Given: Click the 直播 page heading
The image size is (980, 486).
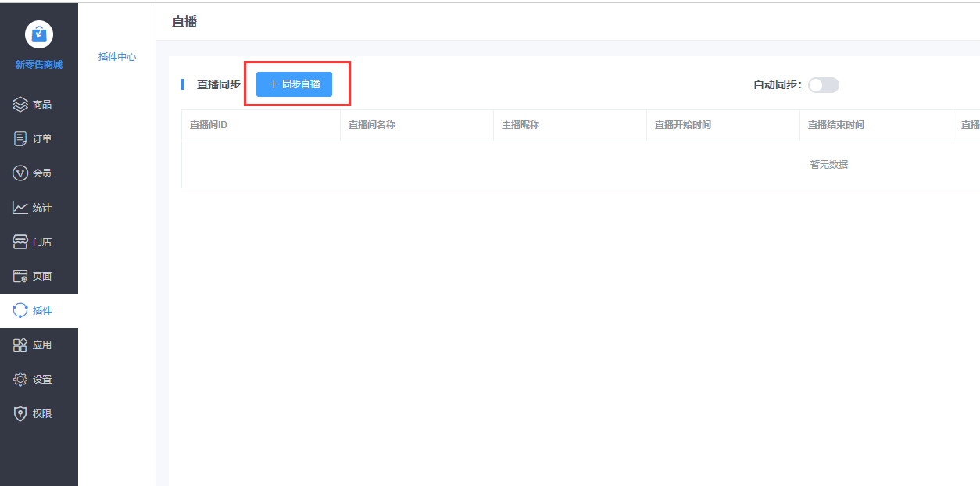Looking at the screenshot, I should click(184, 21).
